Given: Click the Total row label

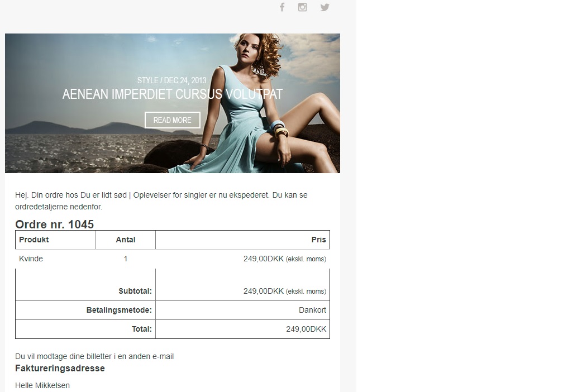Looking at the screenshot, I should point(141,329).
